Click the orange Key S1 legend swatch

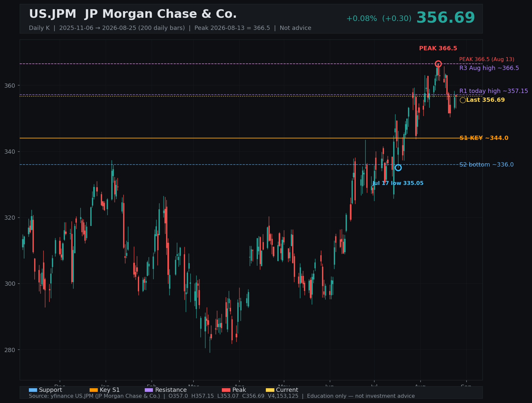click(94, 390)
